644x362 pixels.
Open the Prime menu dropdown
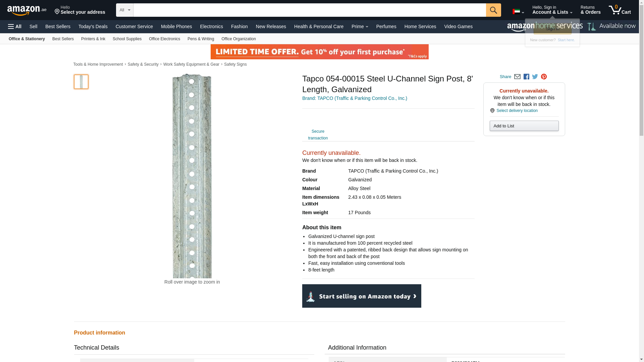pos(360,26)
